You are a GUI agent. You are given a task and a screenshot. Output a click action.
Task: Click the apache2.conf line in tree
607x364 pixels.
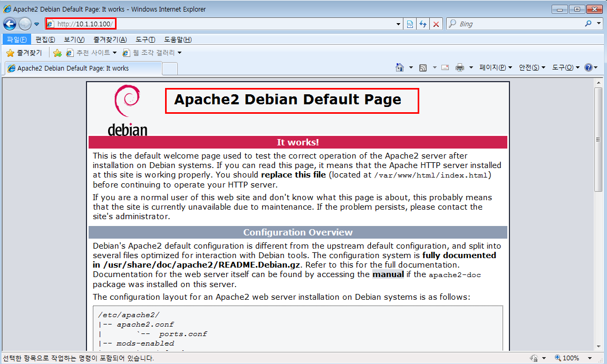click(x=145, y=324)
